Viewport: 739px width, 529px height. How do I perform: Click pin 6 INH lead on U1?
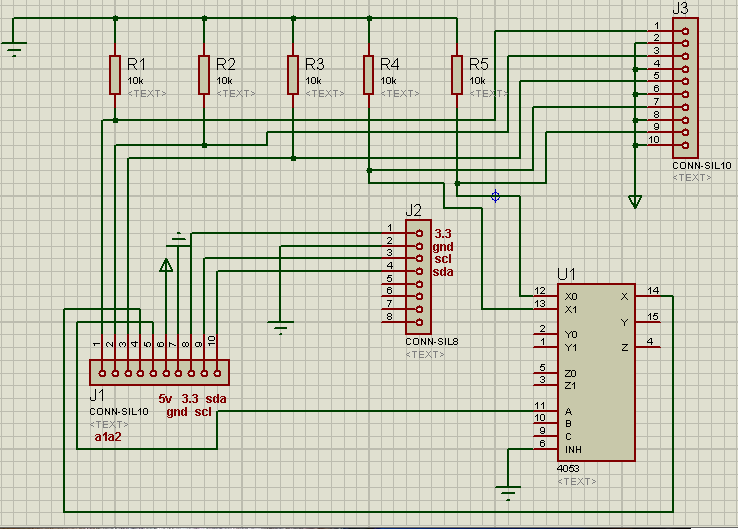545,449
